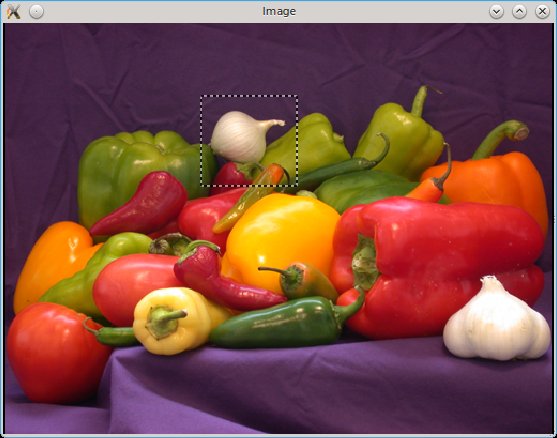Viewport: 557px width, 438px height.
Task: Pick the big yellow bell pepper in center
Action: (281, 238)
